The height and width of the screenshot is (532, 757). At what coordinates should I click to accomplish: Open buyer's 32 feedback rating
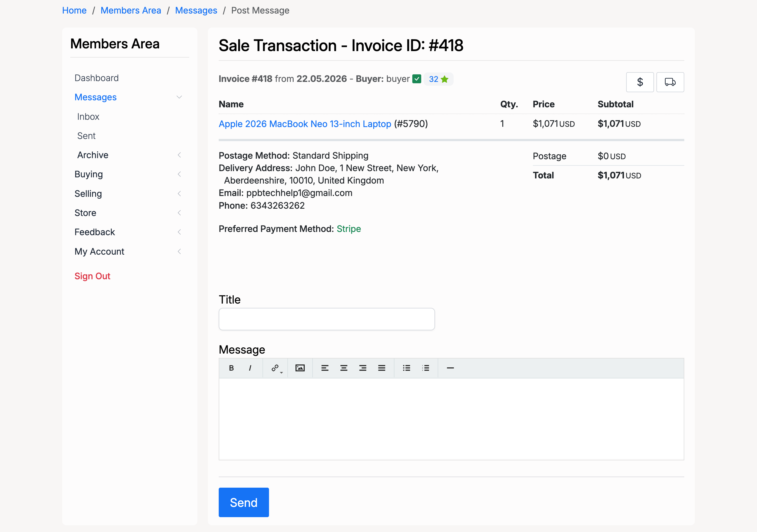pos(433,79)
